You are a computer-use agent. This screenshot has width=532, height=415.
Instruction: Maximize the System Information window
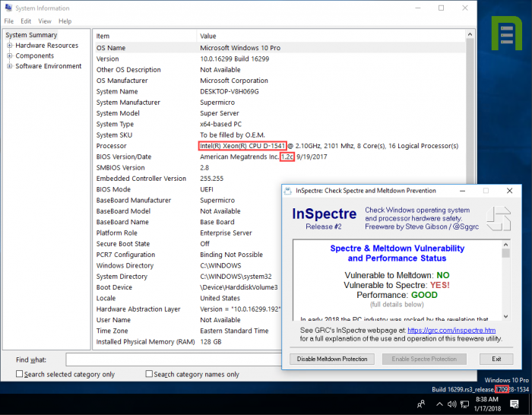pyautogui.click(x=441, y=8)
